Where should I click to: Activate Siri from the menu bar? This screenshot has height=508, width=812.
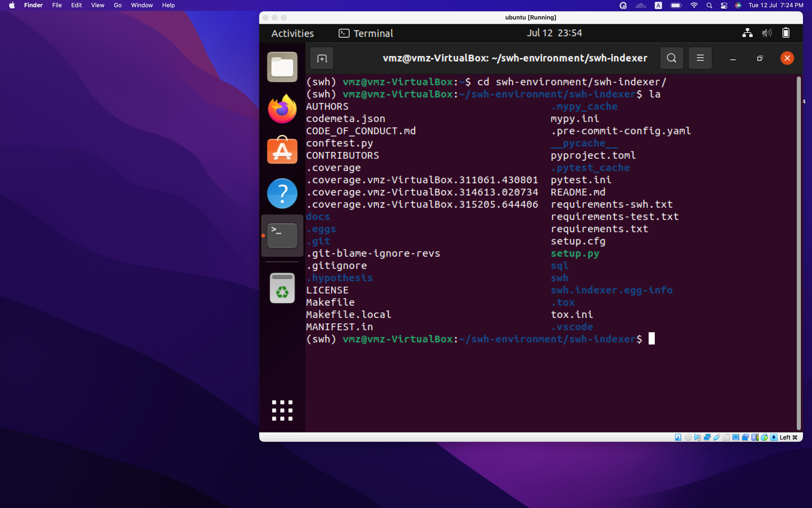(x=738, y=5)
